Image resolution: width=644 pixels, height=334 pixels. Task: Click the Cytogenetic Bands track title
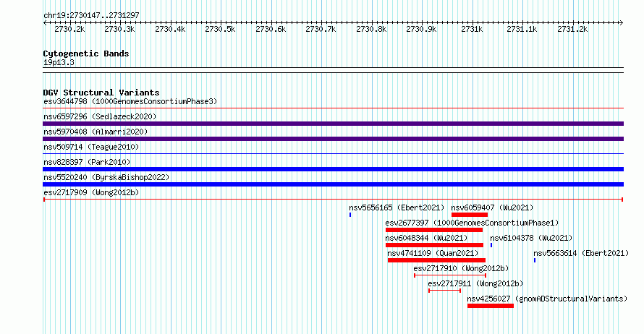click(x=86, y=53)
